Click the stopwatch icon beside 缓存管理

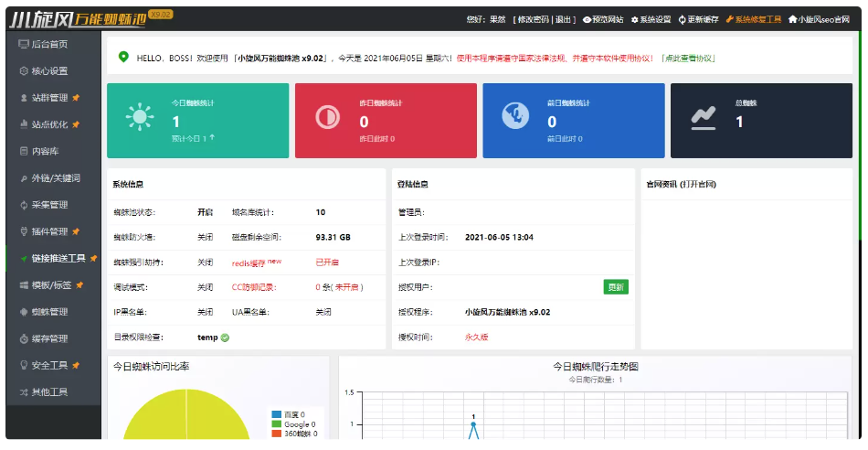click(24, 338)
